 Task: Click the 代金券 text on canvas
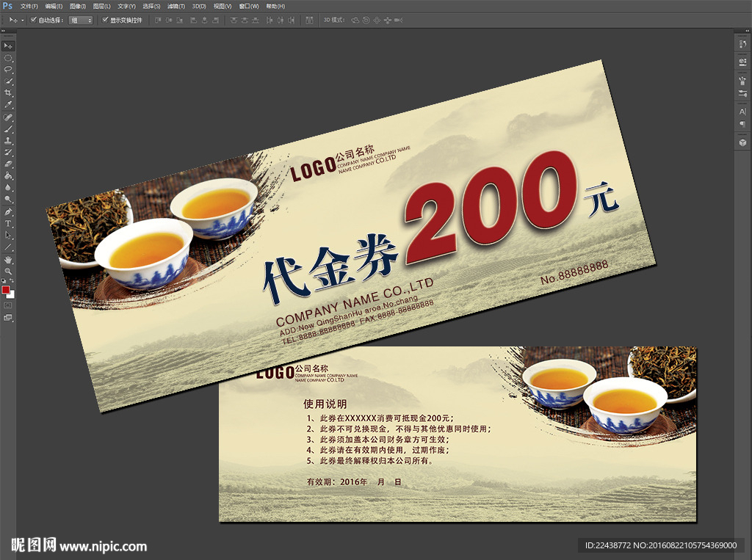331,269
